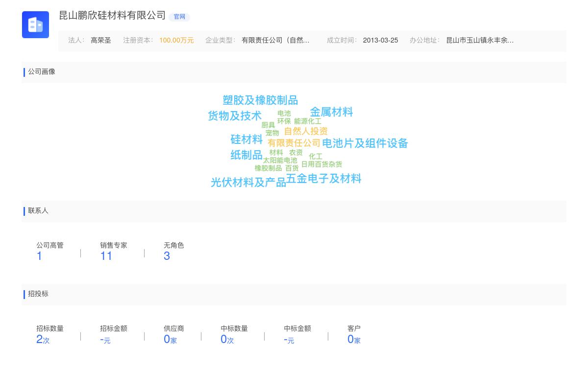The image size is (588, 368).
Task: Open the 官网 official website badge
Action: pyautogui.click(x=179, y=17)
